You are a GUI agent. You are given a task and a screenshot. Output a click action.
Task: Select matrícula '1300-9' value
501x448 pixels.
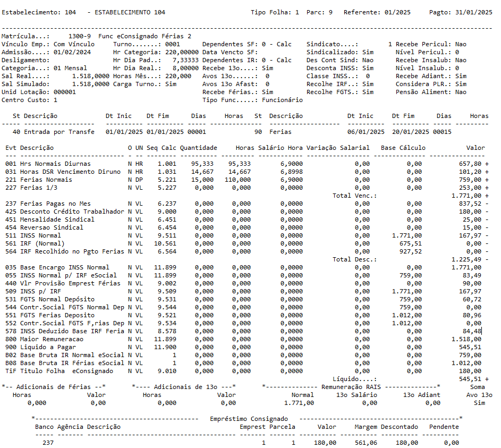(x=80, y=36)
